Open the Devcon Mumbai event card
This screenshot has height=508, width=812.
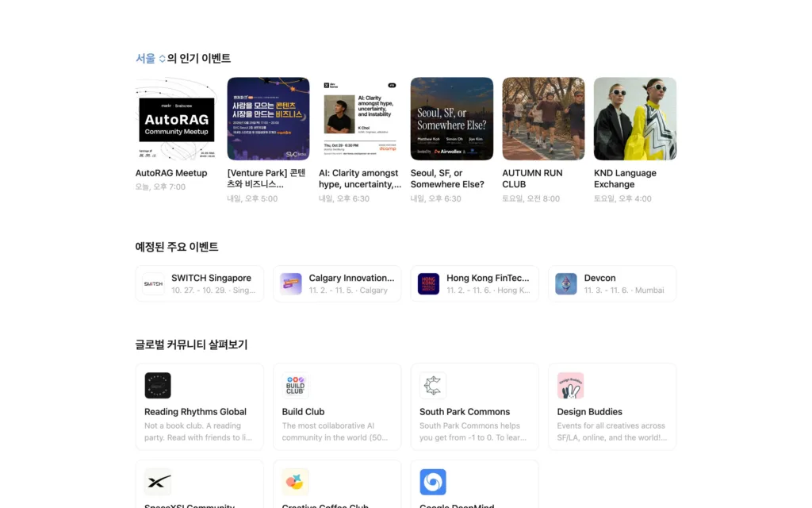click(612, 283)
